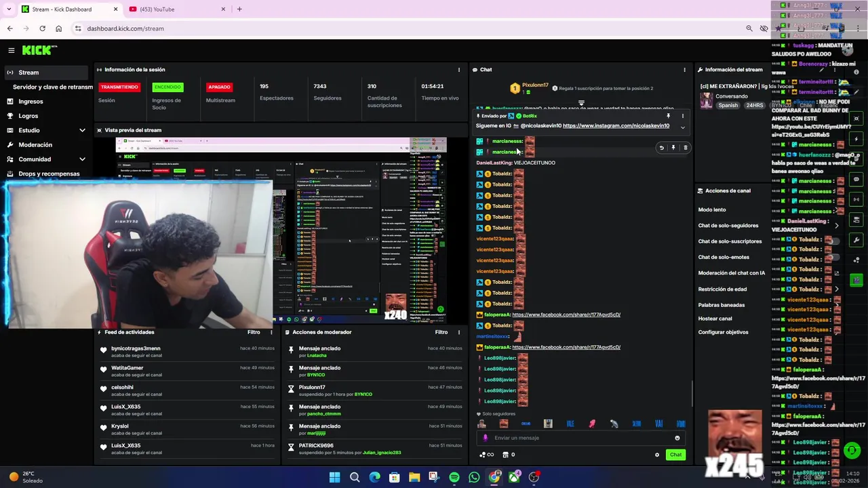Open chat settings gear icon
The width and height of the screenshot is (868, 488).
[656, 455]
